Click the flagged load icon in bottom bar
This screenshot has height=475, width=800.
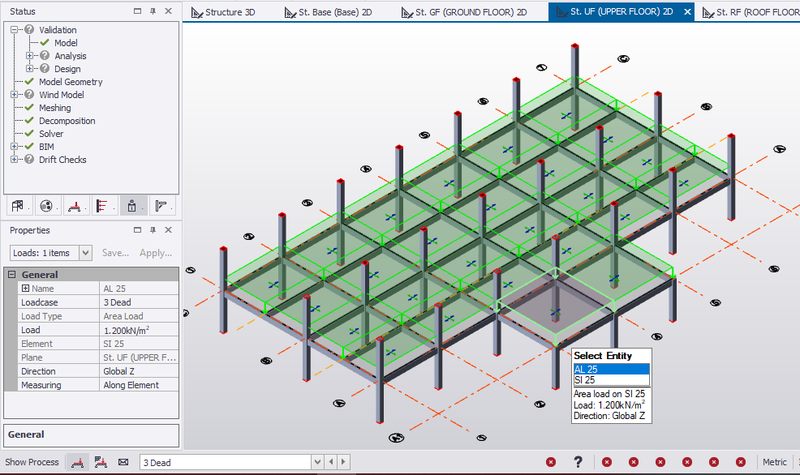tap(101, 462)
